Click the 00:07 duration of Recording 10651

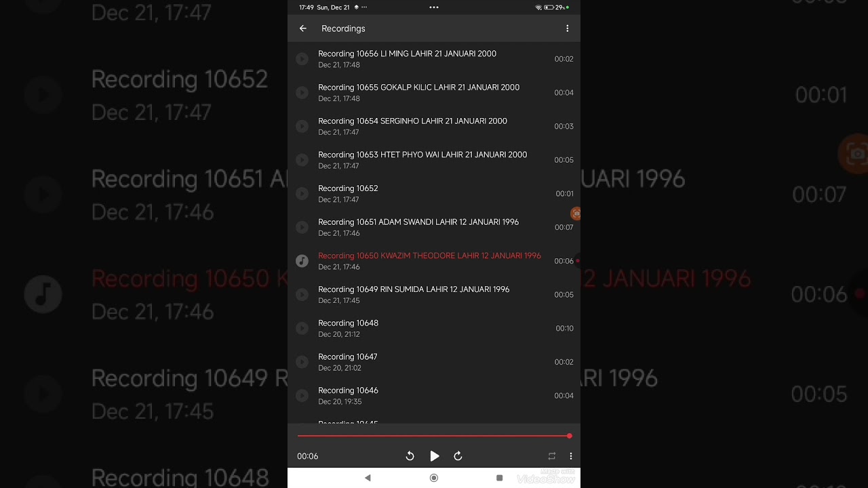(564, 227)
